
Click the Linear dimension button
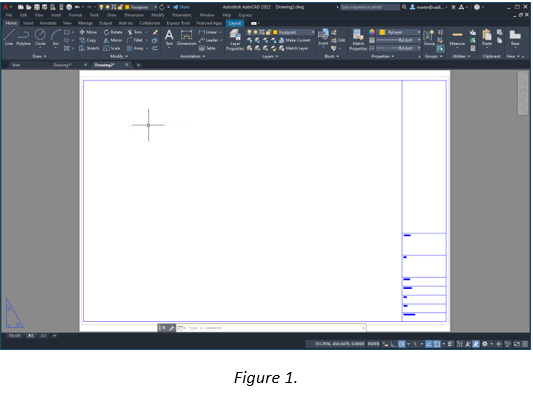(208, 32)
